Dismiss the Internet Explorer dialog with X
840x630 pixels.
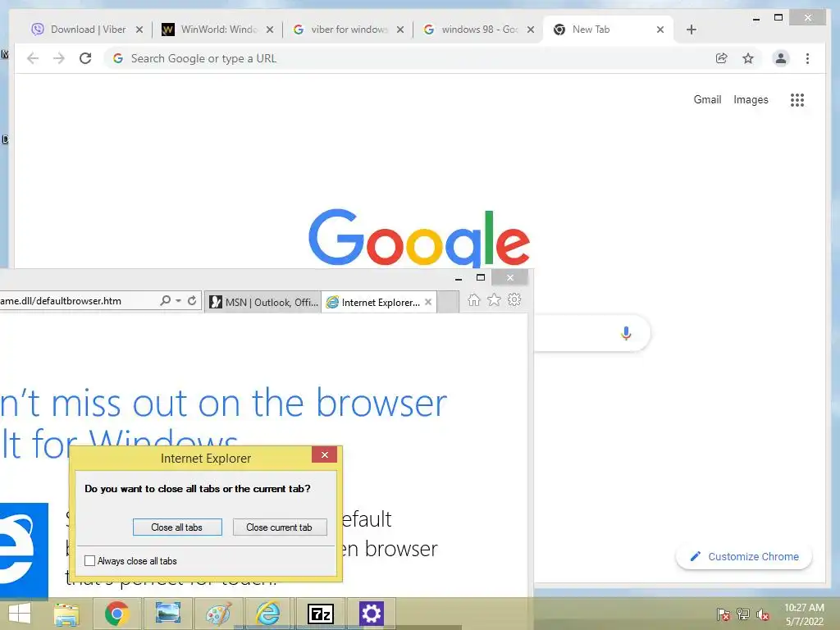click(x=325, y=454)
